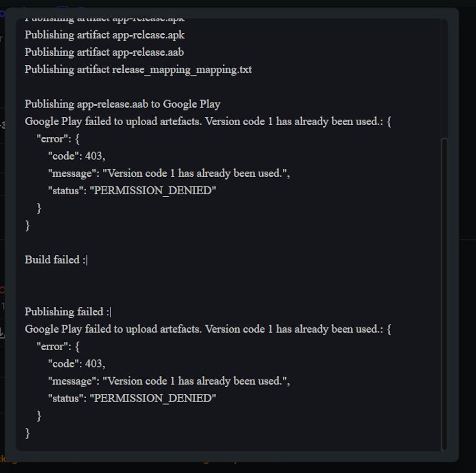The height and width of the screenshot is (473, 476).
Task: Select the 'Publishing artifact app-release.aab' log line
Action: click(104, 52)
